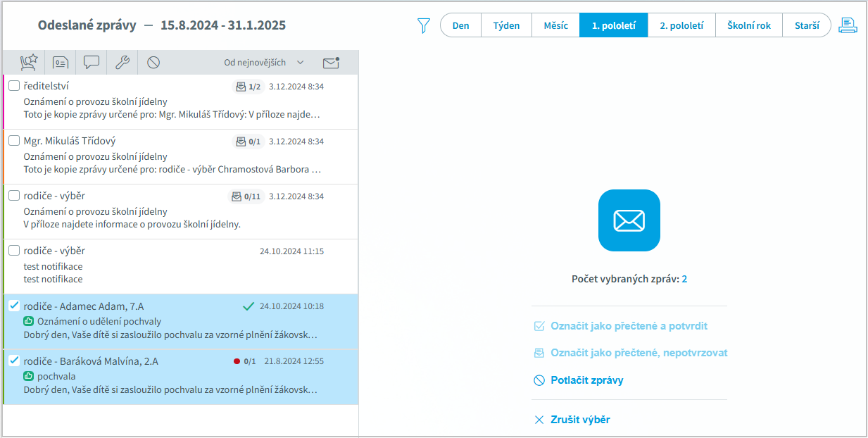Open the 'Od nejnovějších' sort dropdown

(264, 63)
